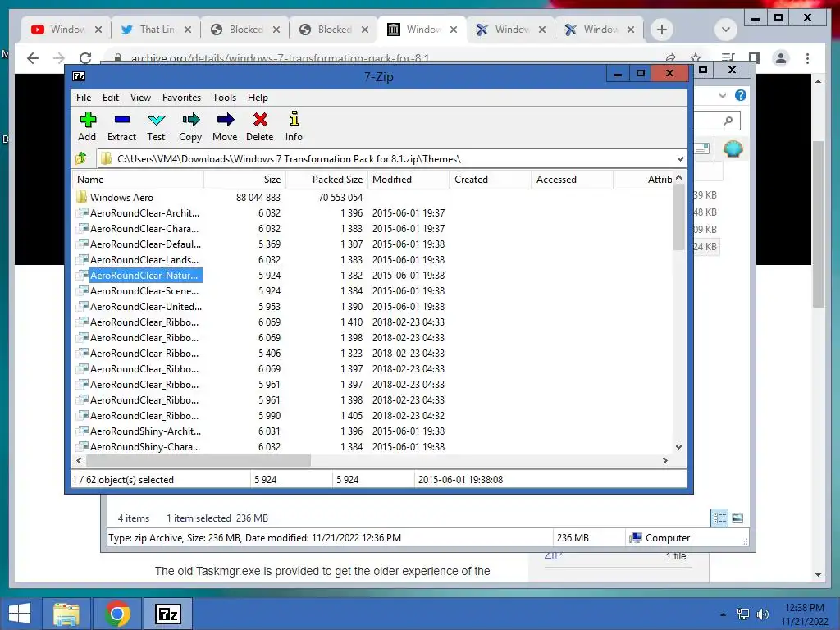
Task: Open the Windows Start button
Action: coord(20,614)
